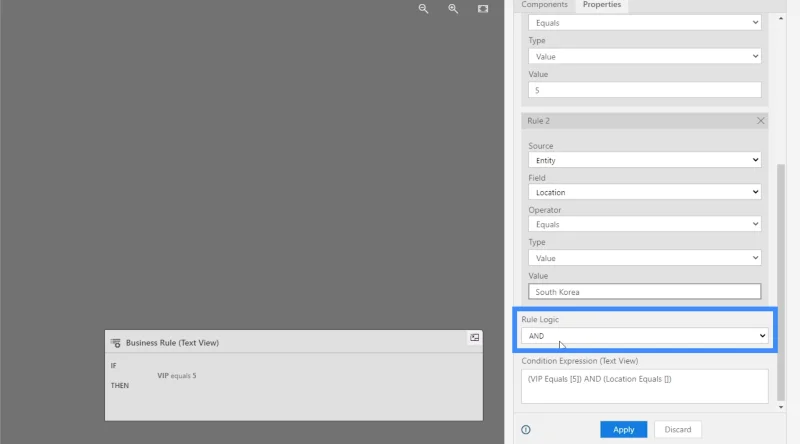Toggle the Business Rule text view minimize icon
Screen dimensions: 800x444
[474, 337]
